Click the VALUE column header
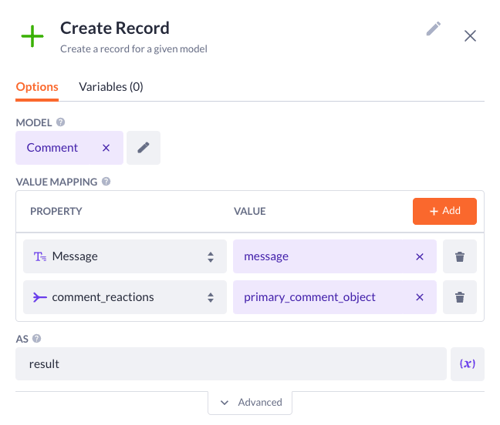Viewport: 500px width, 425px height. coord(250,211)
